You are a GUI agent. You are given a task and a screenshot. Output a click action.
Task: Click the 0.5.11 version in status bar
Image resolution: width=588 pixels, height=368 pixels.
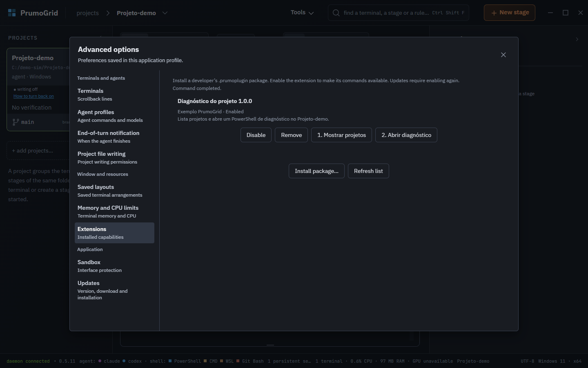(67, 361)
